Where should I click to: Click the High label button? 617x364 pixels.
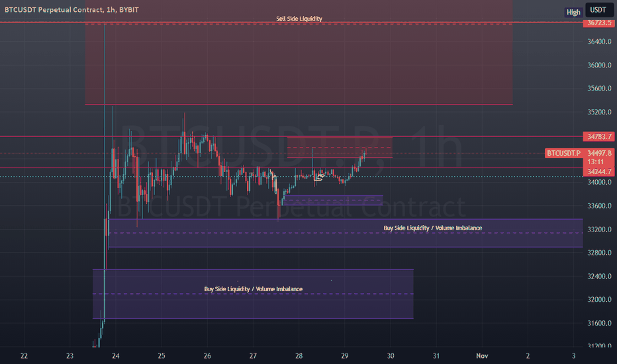(573, 12)
